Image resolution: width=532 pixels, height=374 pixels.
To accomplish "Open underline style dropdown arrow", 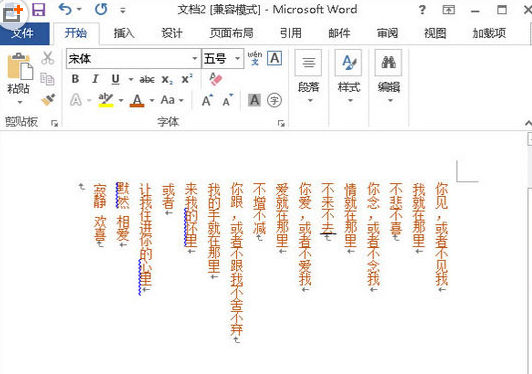I will (131, 80).
